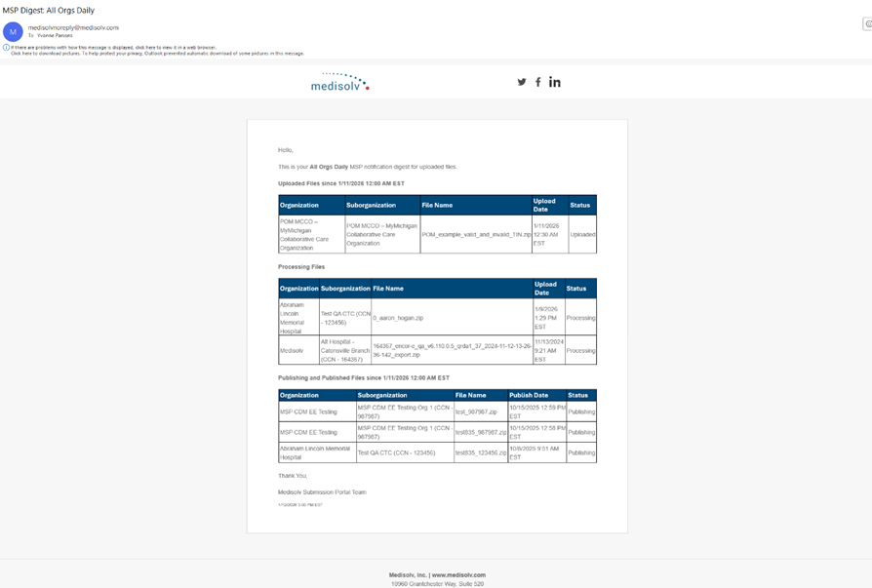This screenshot has width=872, height=588.
Task: Click the info bar to view in browser
Action: tap(113, 47)
